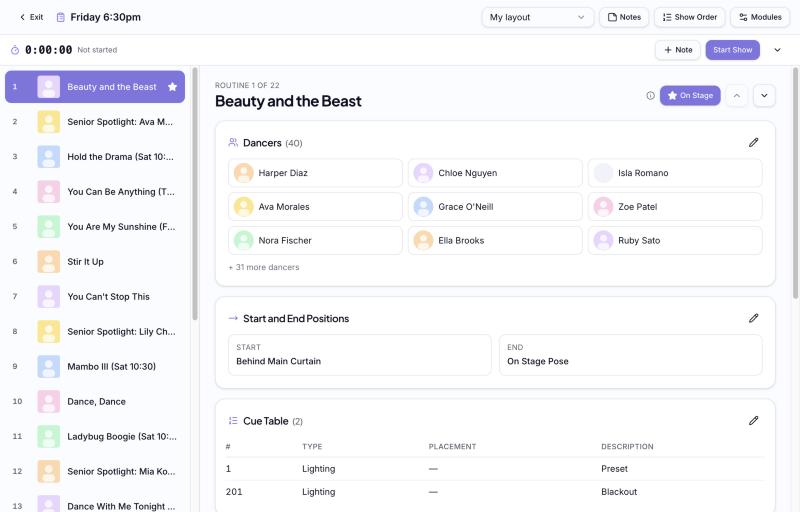
Task: Click the Start Show button
Action: pyautogui.click(x=732, y=50)
